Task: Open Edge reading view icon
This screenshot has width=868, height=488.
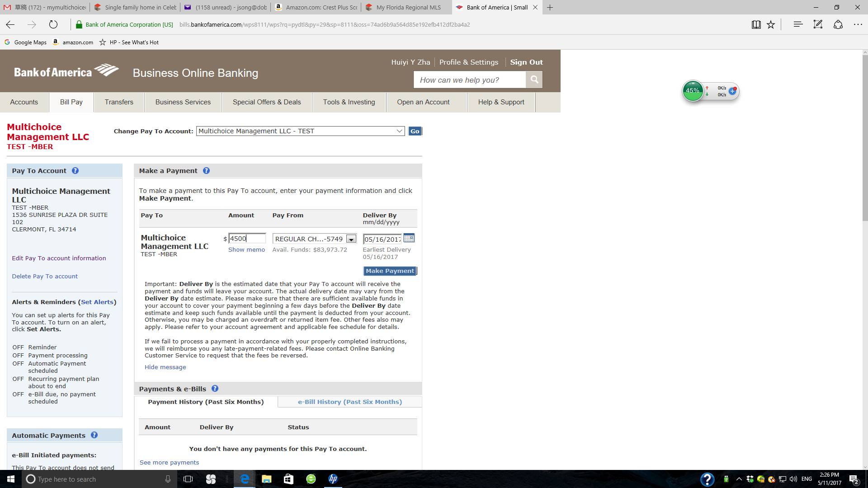Action: point(756,25)
